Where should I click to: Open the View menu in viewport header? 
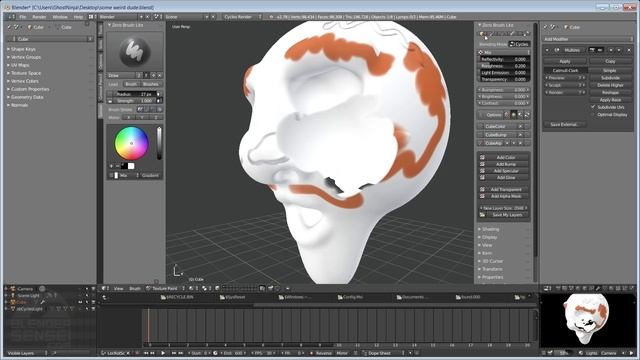tap(118, 289)
